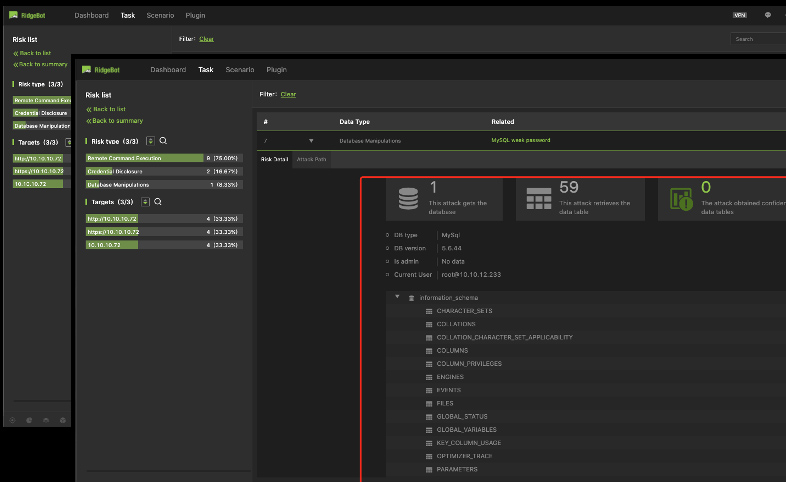786x482 pixels.
Task: Click Back to summary in back window
Action: pos(40,65)
